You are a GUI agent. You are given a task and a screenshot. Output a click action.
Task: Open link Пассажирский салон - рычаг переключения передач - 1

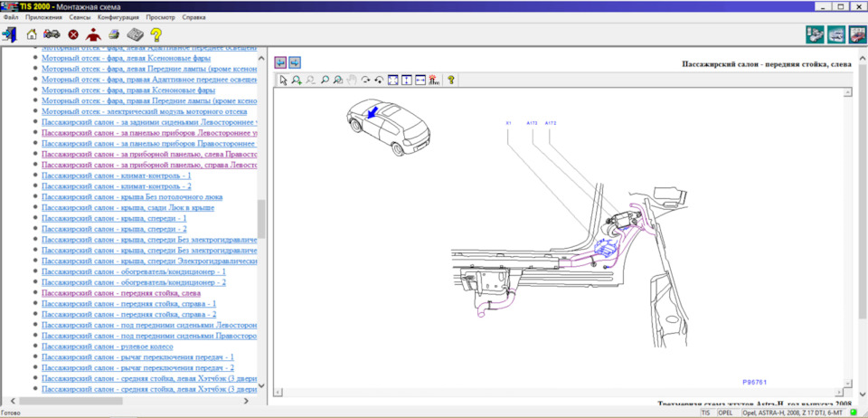click(x=137, y=357)
